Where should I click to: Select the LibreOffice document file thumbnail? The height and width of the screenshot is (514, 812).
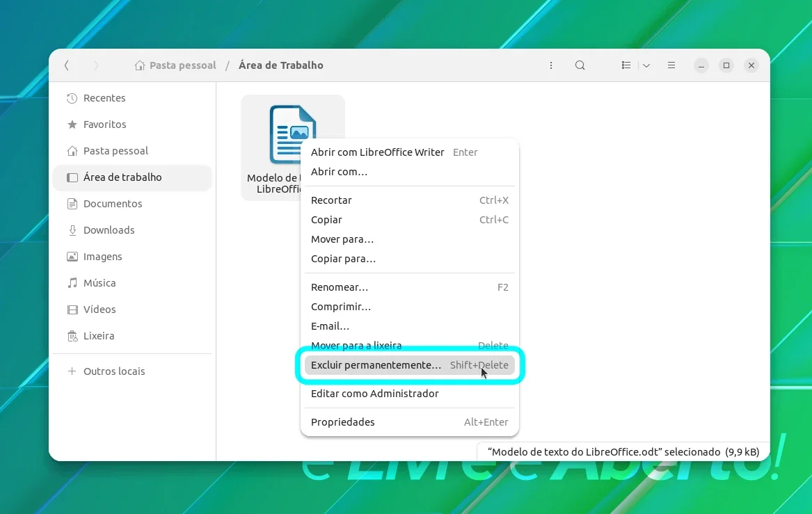293,134
